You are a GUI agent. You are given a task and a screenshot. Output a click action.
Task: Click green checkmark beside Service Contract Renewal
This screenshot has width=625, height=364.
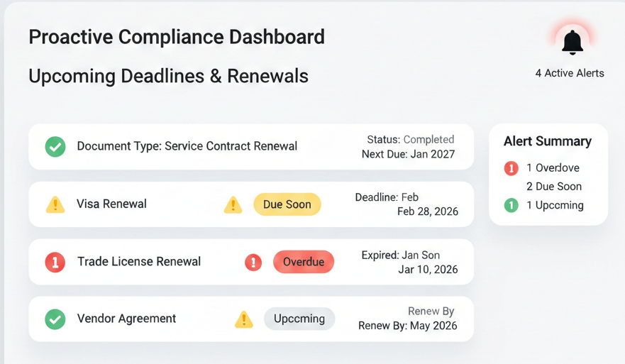[55, 147]
